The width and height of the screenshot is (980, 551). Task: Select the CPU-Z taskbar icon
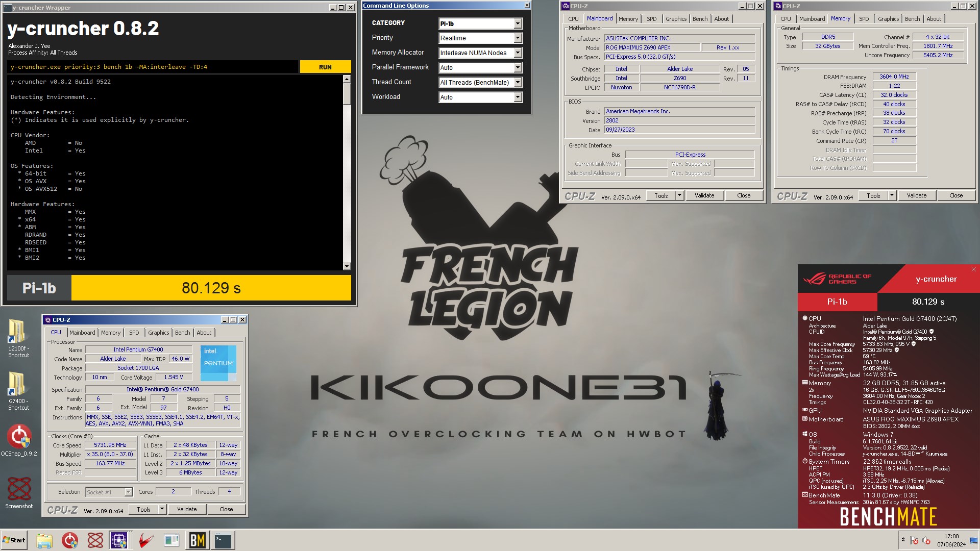click(x=119, y=540)
